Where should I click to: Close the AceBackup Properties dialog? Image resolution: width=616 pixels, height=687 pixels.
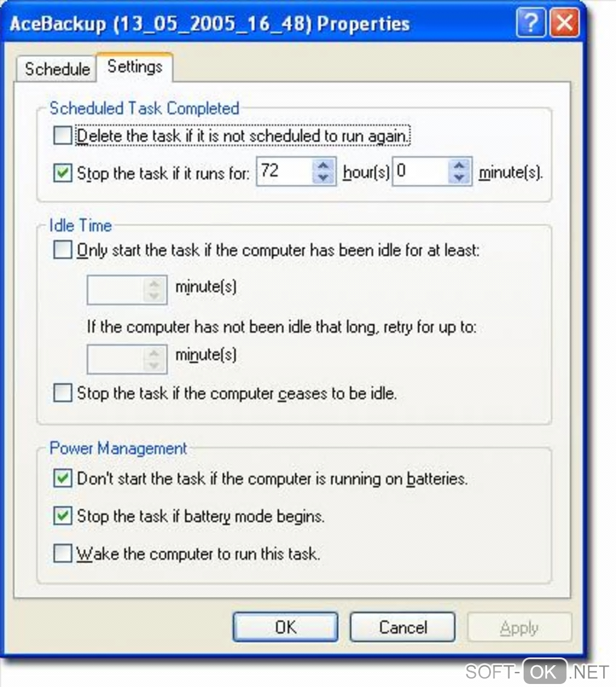click(564, 24)
